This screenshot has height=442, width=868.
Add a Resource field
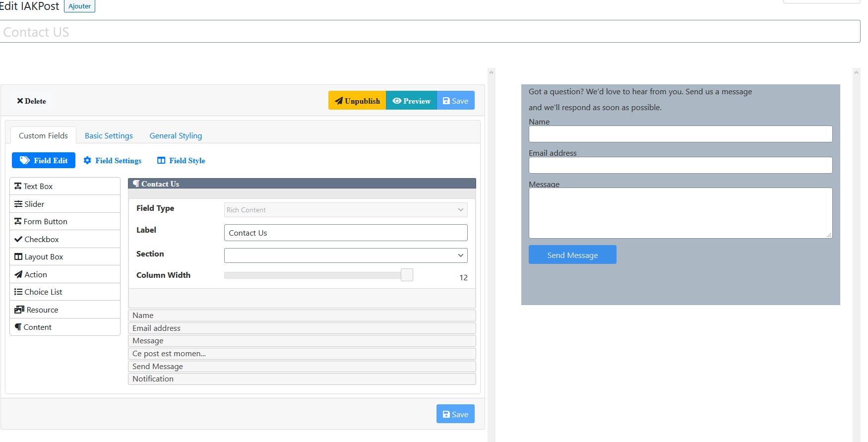click(x=65, y=310)
